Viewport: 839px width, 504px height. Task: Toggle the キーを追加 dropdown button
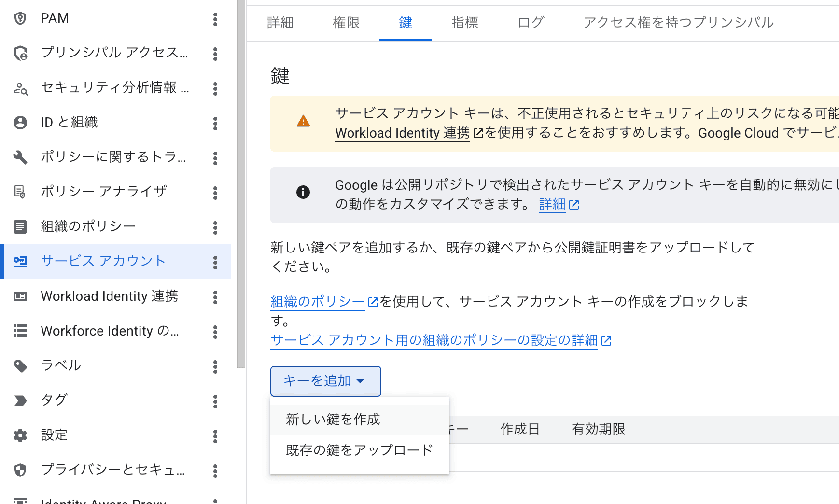326,381
